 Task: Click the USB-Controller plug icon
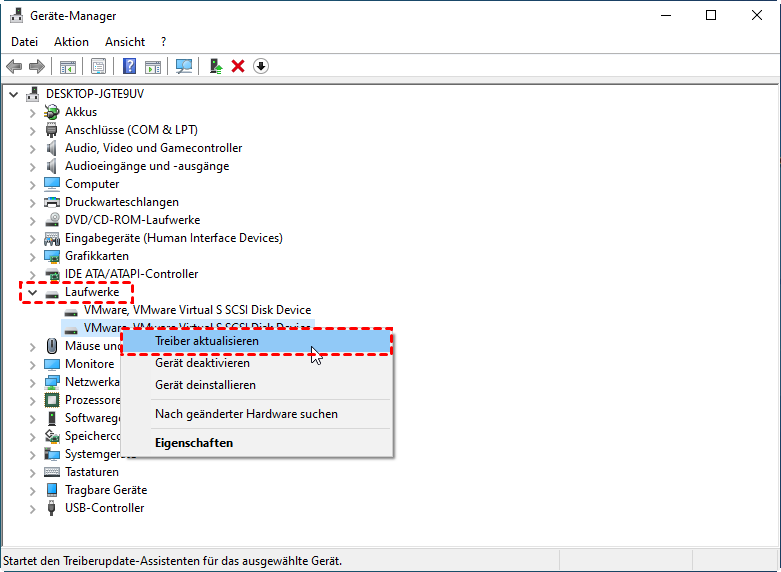[52, 508]
